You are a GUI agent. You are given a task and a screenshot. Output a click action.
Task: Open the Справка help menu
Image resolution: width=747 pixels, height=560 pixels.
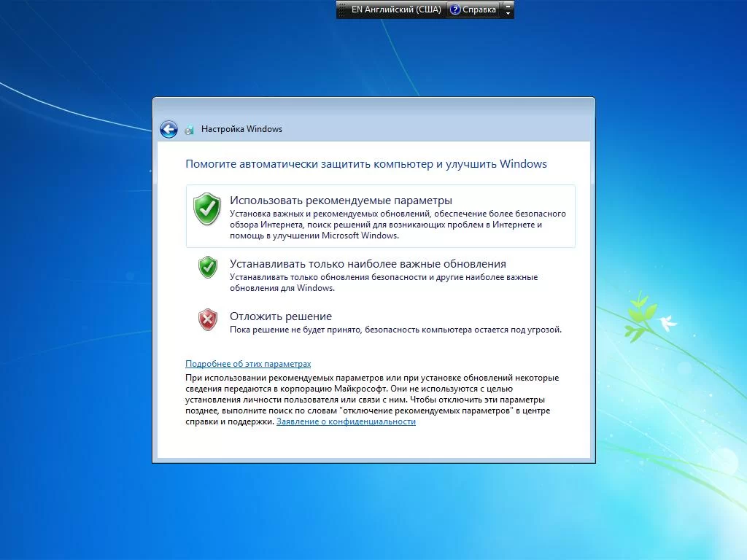tap(473, 9)
